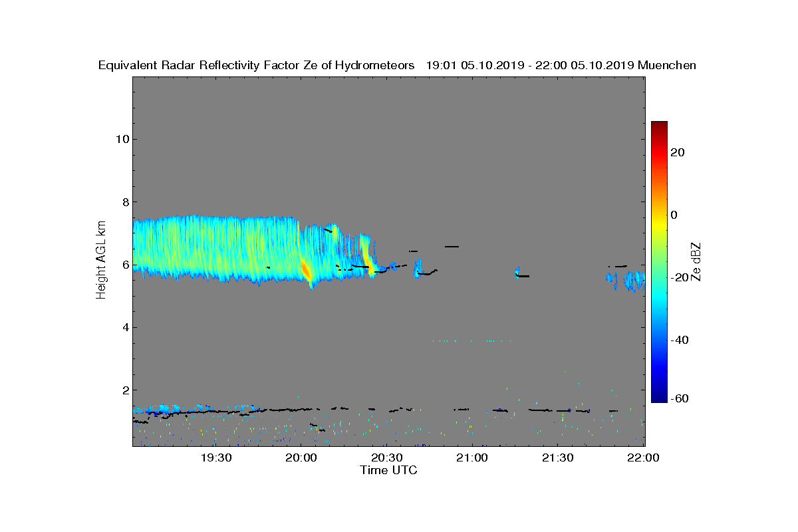This screenshot has height=532, width=798.
Task: Click the colorbar value 20
Action: (678, 152)
